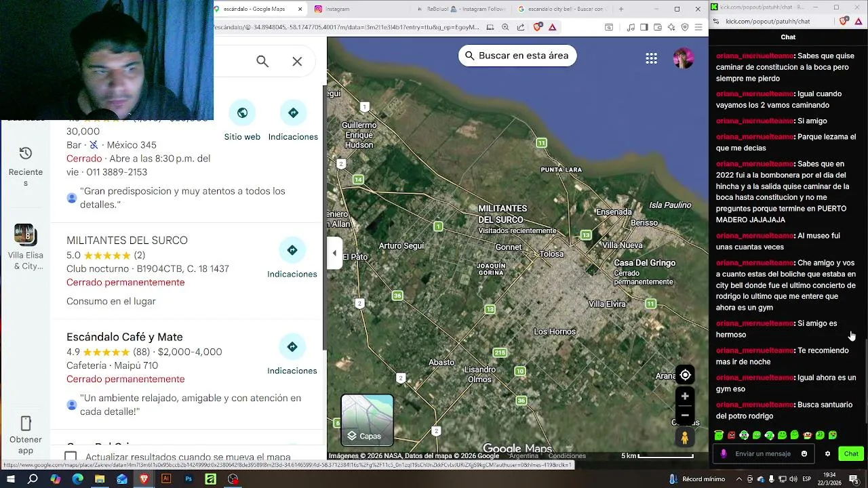
Task: Center map on your location icon
Action: tap(685, 375)
